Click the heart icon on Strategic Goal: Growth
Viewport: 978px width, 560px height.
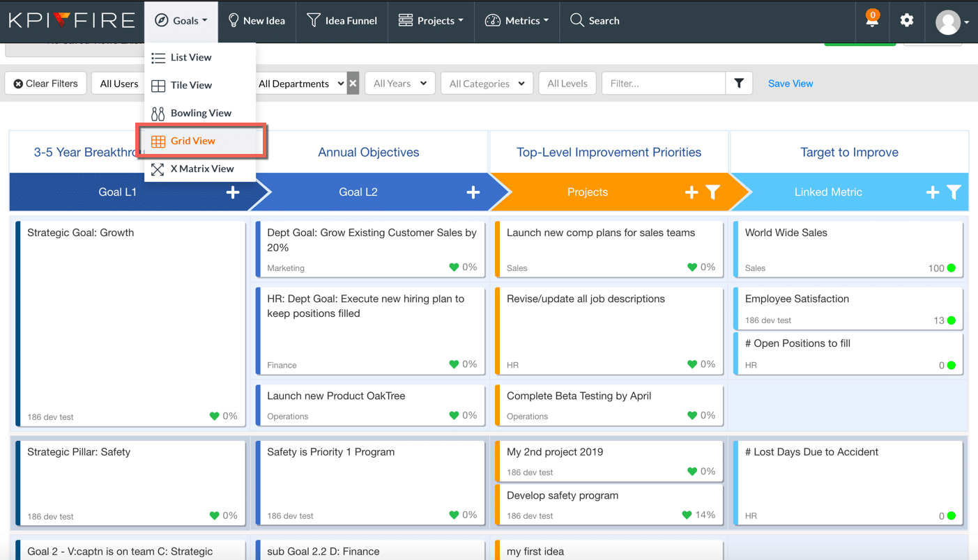215,416
